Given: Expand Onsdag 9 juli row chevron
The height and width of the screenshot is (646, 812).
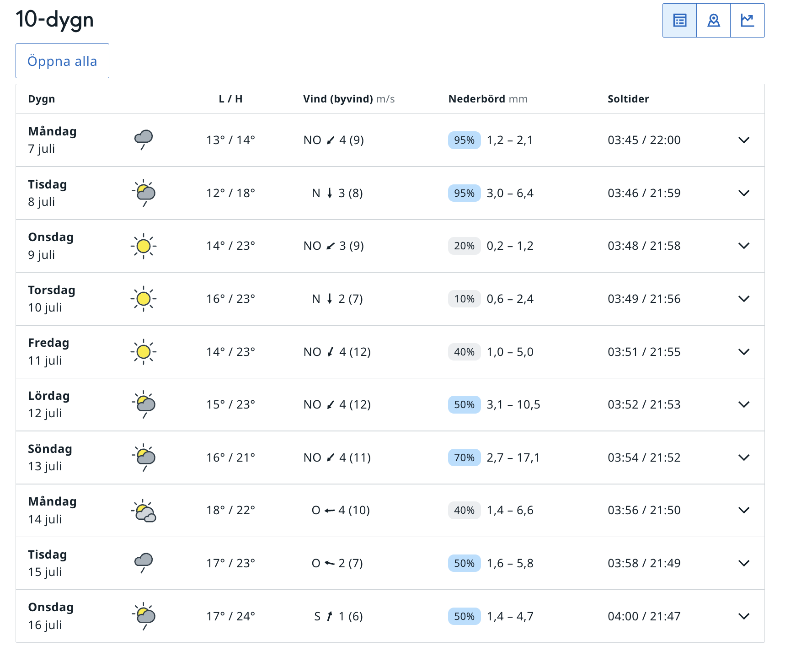Looking at the screenshot, I should (x=744, y=246).
